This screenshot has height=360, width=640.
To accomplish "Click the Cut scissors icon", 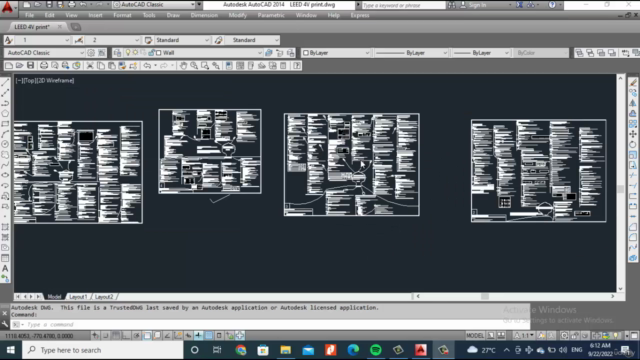I will coord(90,65).
